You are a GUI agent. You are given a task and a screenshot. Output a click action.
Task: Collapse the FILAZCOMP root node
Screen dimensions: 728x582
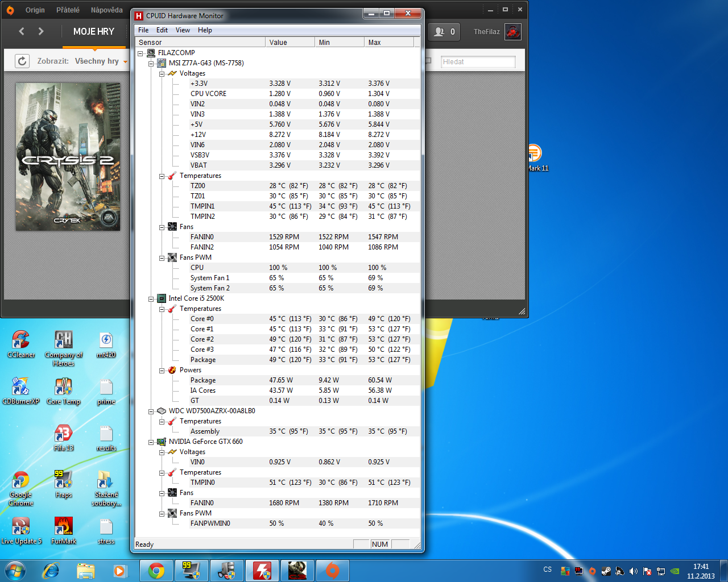tap(140, 53)
